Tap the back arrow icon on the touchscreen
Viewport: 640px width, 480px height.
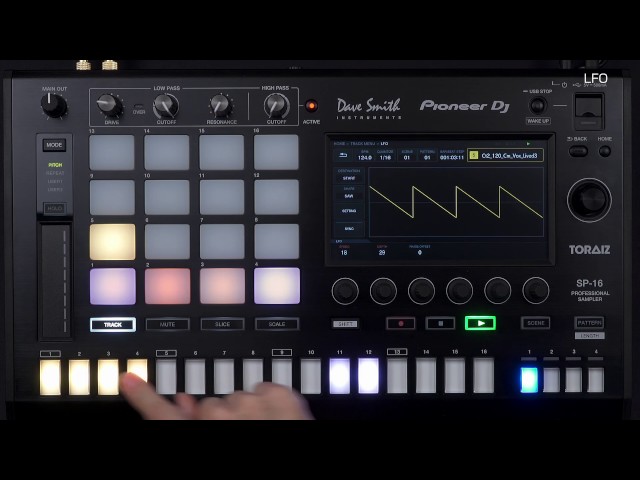coord(343,156)
